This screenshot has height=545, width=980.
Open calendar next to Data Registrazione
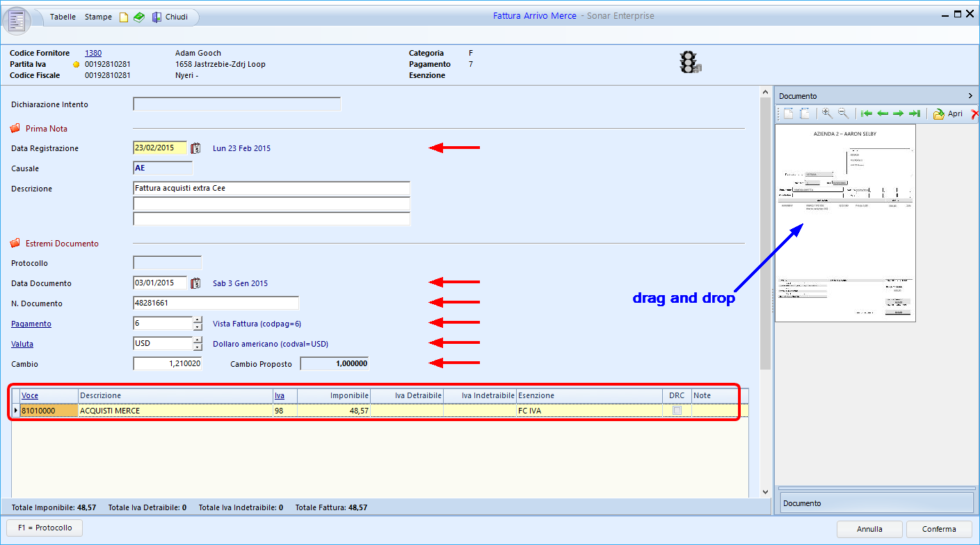(x=195, y=148)
